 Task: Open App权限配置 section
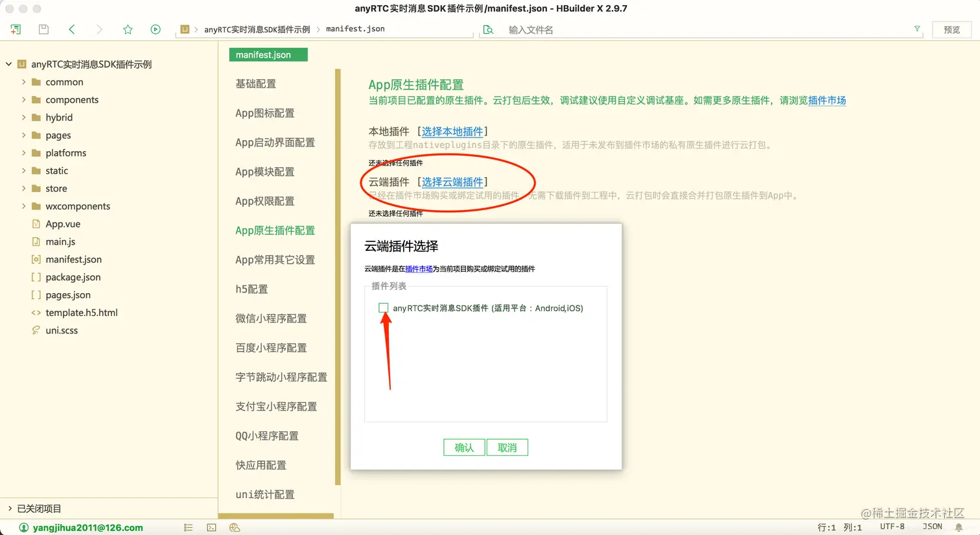click(x=265, y=201)
